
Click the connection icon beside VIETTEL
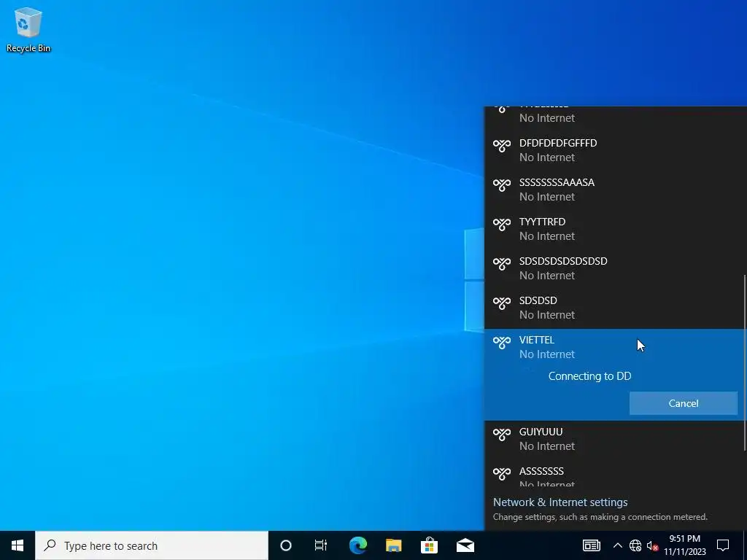click(x=502, y=342)
